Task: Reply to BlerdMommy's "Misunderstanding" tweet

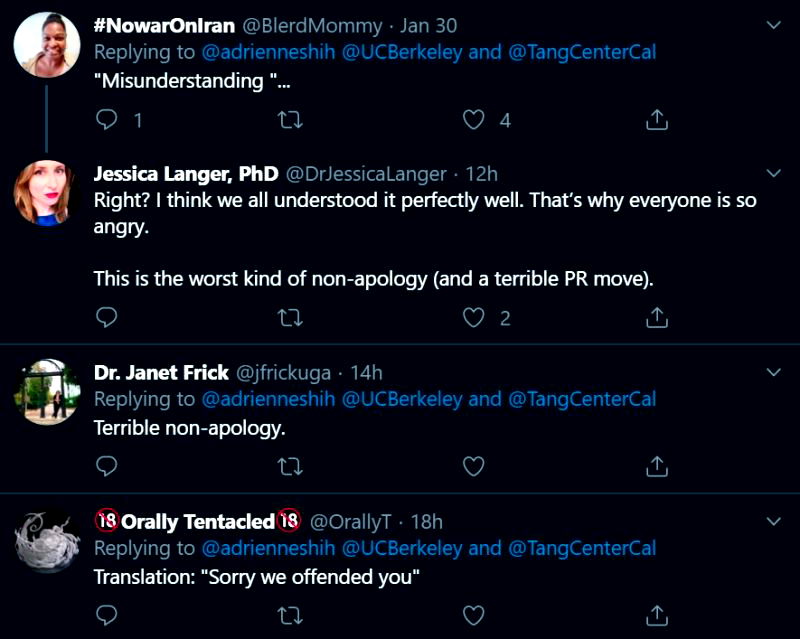Action: (x=107, y=120)
